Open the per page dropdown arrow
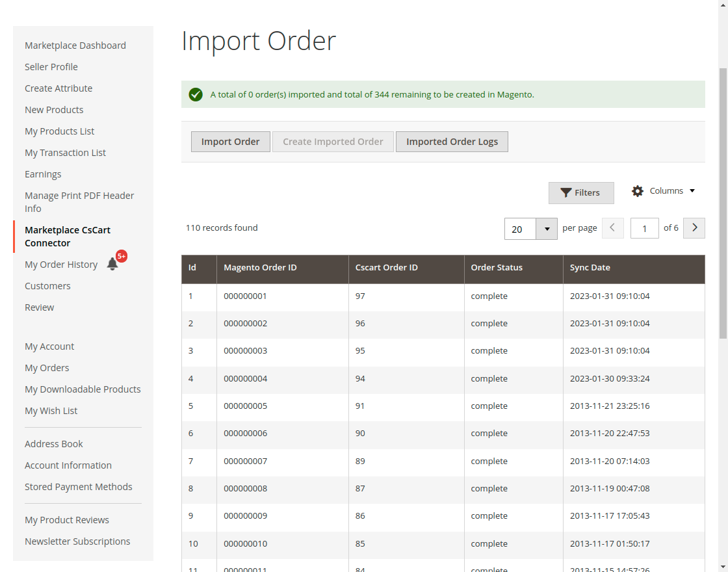Viewport: 728px width, 572px height. pyautogui.click(x=547, y=229)
